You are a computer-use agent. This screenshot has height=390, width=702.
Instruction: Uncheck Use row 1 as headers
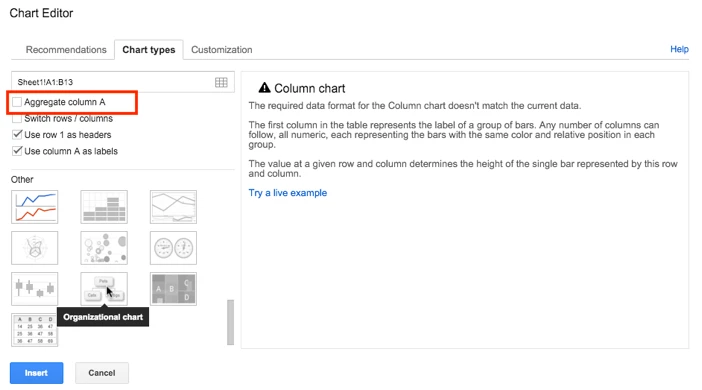[17, 134]
